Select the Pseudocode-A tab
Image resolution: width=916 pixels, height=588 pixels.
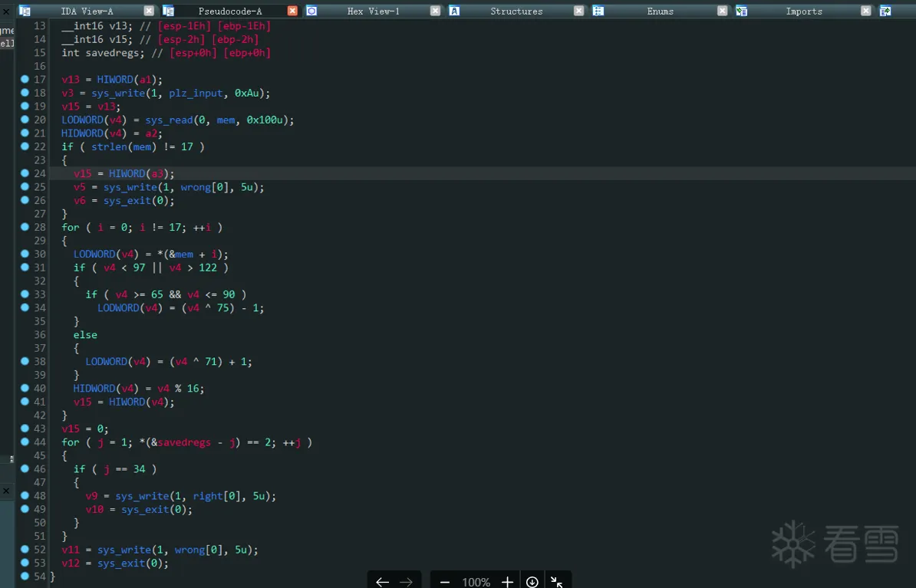click(x=230, y=11)
